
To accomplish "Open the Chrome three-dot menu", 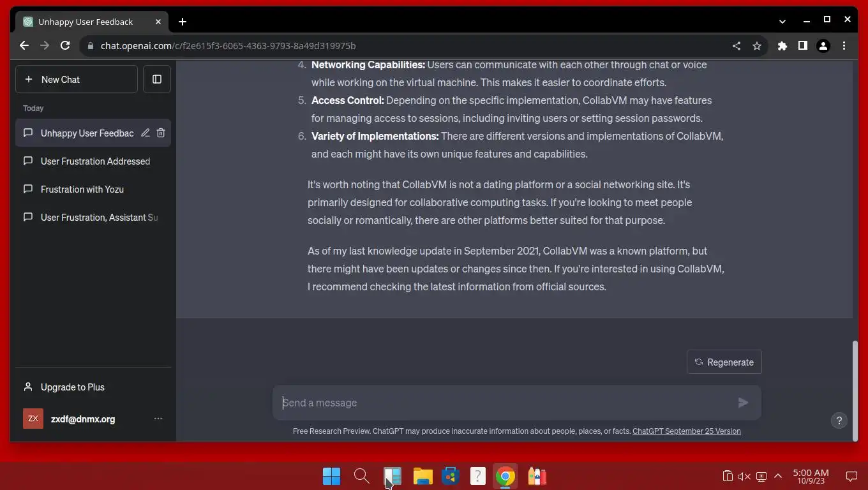I will click(844, 46).
